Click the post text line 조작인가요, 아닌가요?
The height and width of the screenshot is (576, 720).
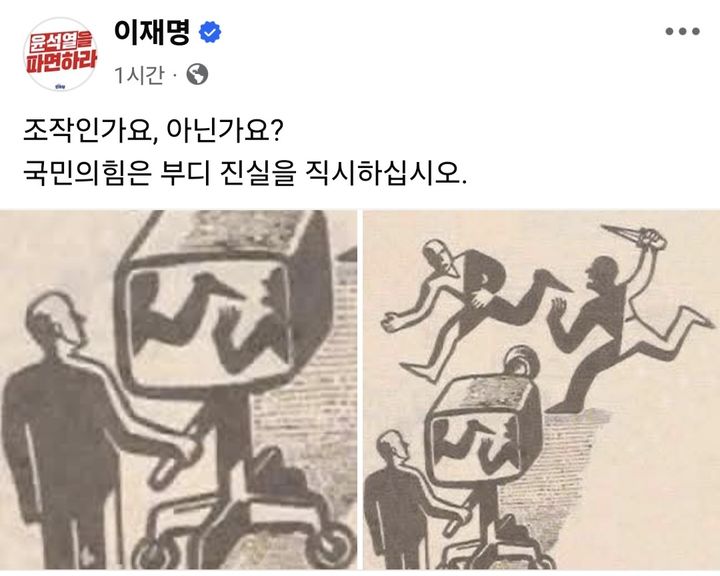pos(152,132)
